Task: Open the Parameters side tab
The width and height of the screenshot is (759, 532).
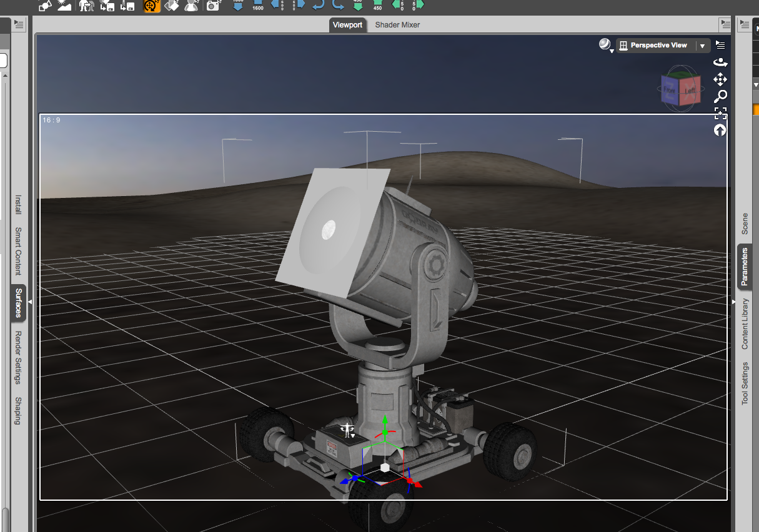Action: (745, 267)
